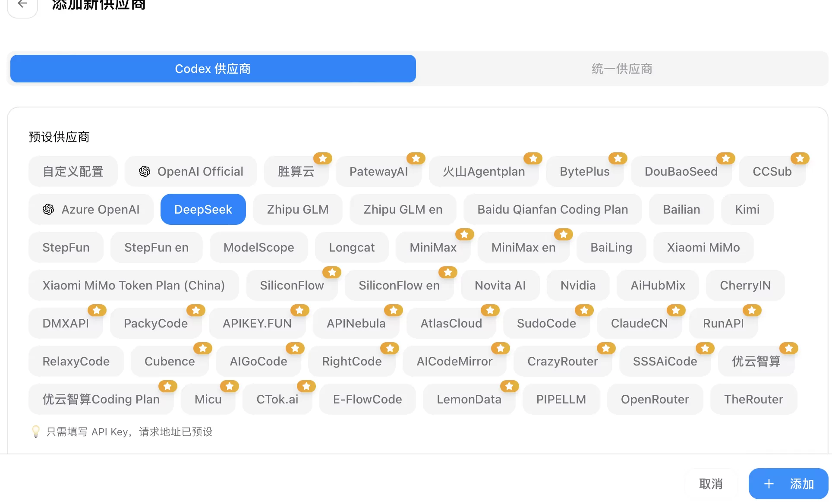Switch to 统一供应商 tab
Screen dimensions: 832x504
tap(621, 69)
